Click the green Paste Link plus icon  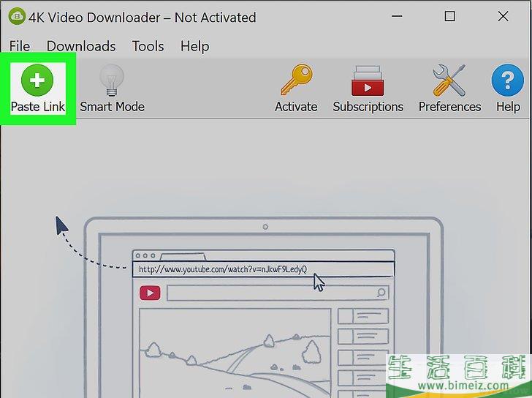(37, 80)
